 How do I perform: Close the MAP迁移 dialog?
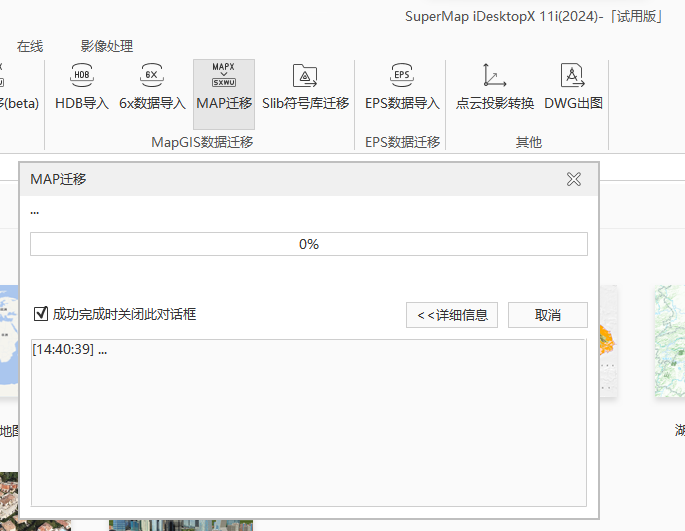[574, 179]
